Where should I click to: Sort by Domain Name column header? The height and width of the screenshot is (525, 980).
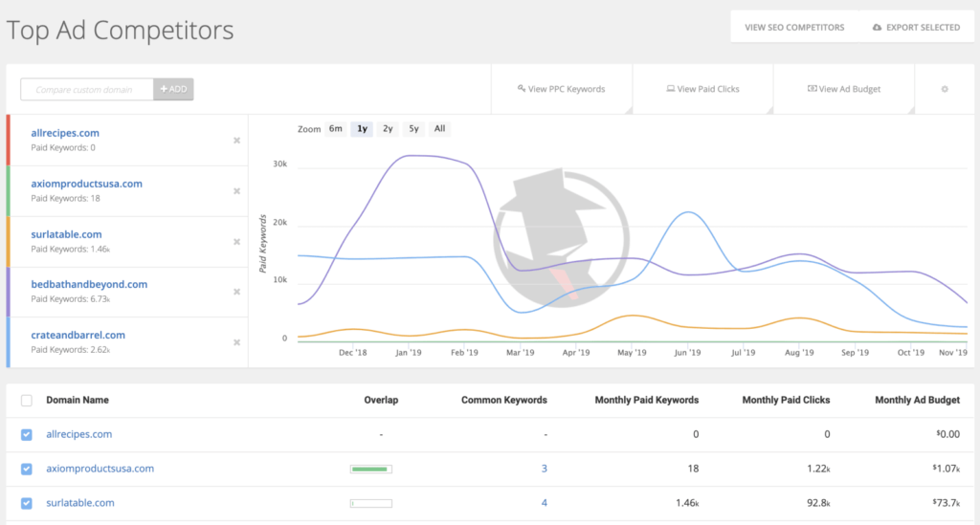pos(78,400)
